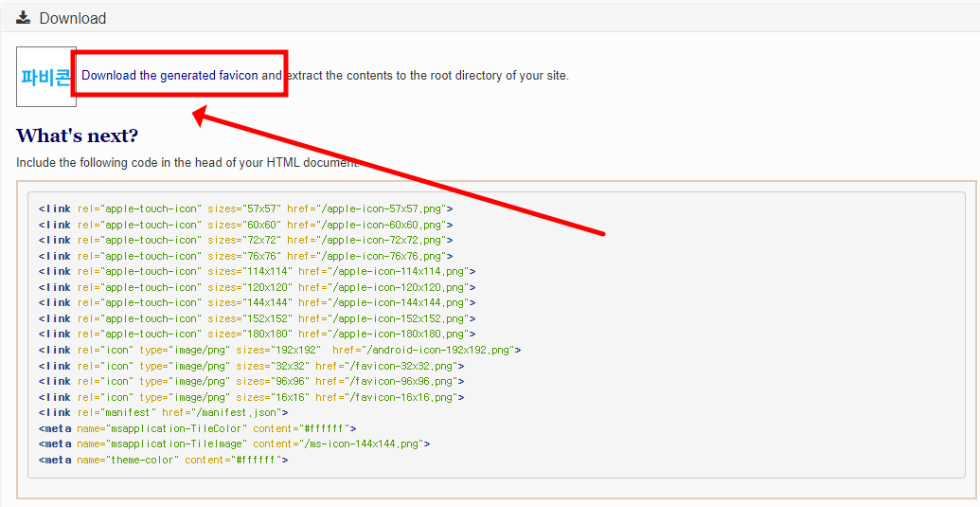
Task: Click the 'Download' panel header title
Action: tap(73, 18)
